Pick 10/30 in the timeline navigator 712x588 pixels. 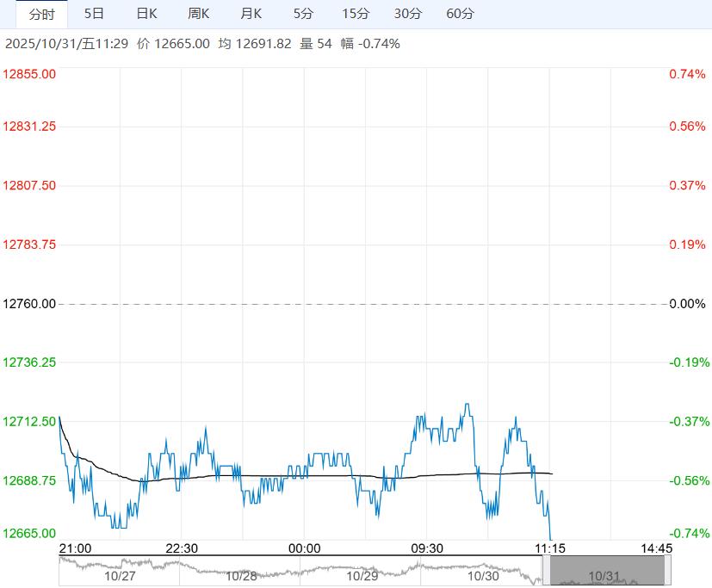(484, 576)
